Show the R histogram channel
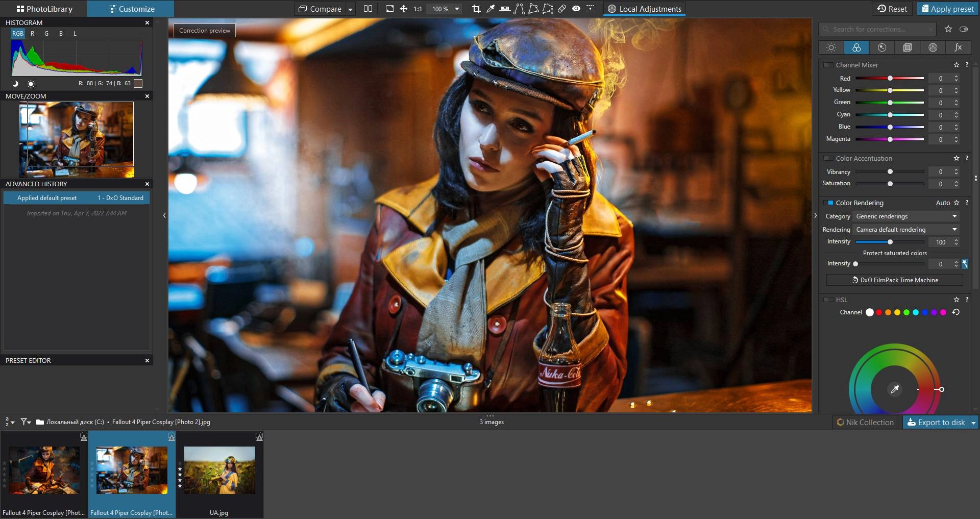Viewport: 980px width, 519px height. pos(32,33)
